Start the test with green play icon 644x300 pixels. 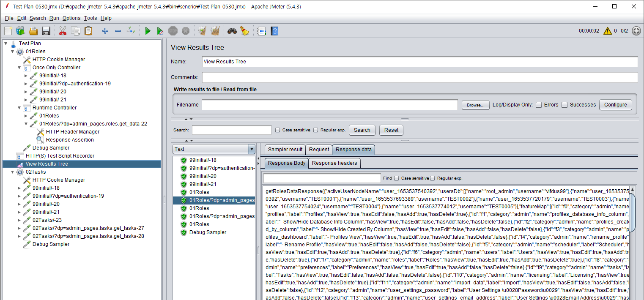pyautogui.click(x=148, y=31)
